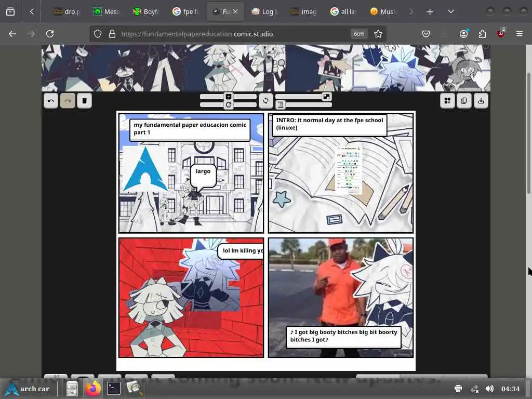The width and height of the screenshot is (532, 399).
Task: Launch the terminal from the taskbar
Action: (113, 389)
